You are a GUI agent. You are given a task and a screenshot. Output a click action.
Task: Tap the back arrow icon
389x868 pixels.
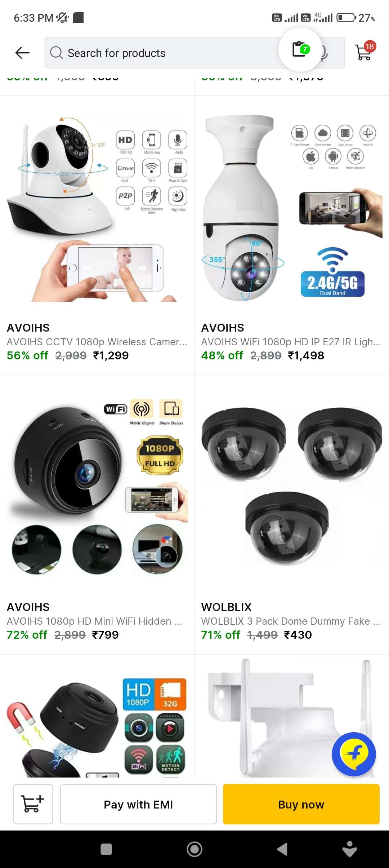(22, 53)
